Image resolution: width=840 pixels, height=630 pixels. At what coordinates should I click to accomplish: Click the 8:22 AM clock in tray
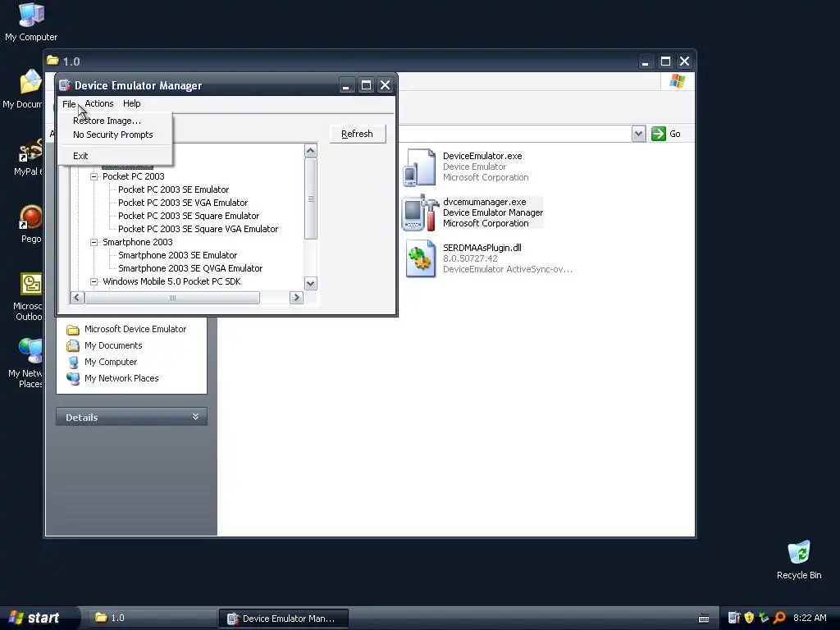pos(810,618)
